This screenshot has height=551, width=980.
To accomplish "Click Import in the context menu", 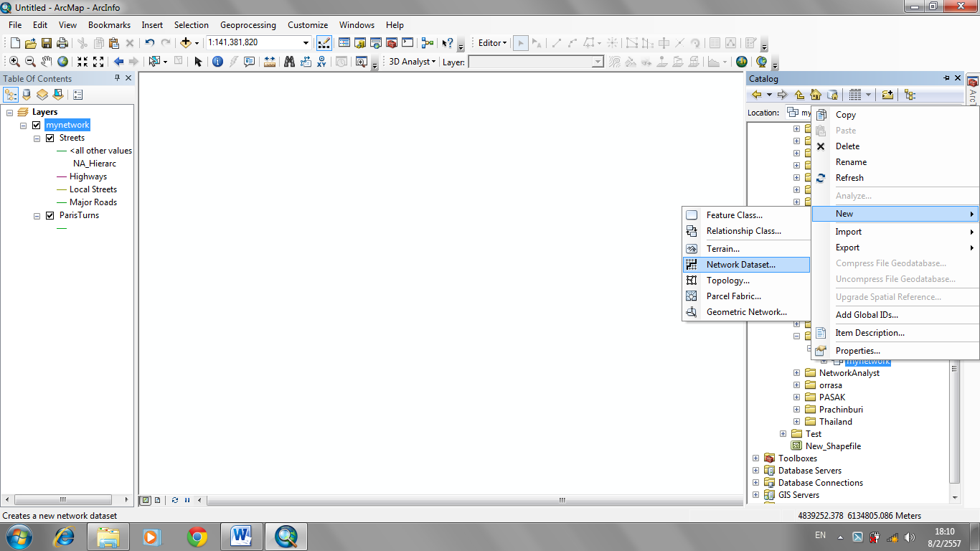I will click(x=895, y=232).
